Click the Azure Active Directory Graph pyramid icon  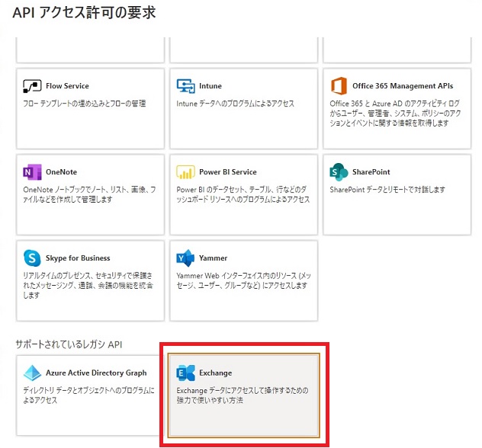coord(32,373)
